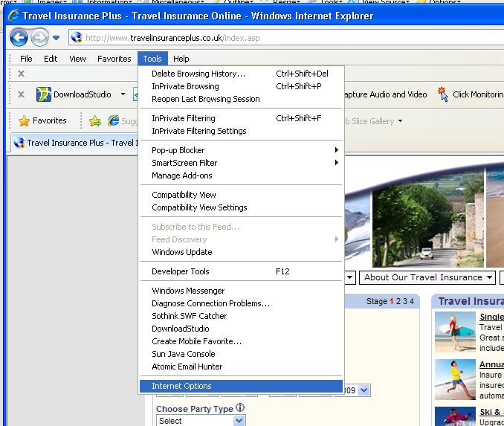Open Internet Options

pos(241,386)
